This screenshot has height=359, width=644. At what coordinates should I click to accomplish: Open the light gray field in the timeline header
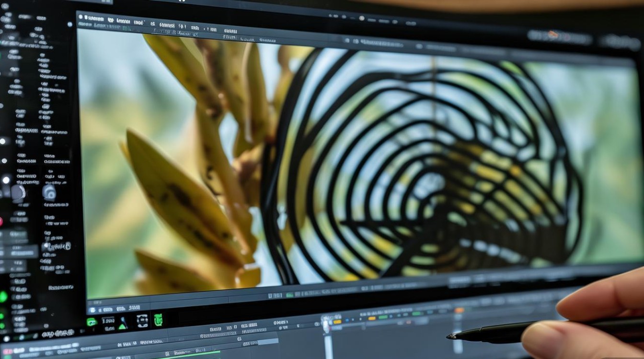(x=268, y=341)
